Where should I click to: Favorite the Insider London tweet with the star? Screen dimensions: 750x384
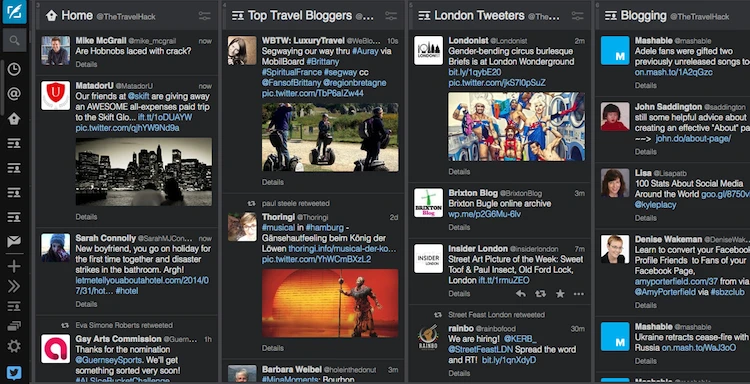click(x=560, y=294)
